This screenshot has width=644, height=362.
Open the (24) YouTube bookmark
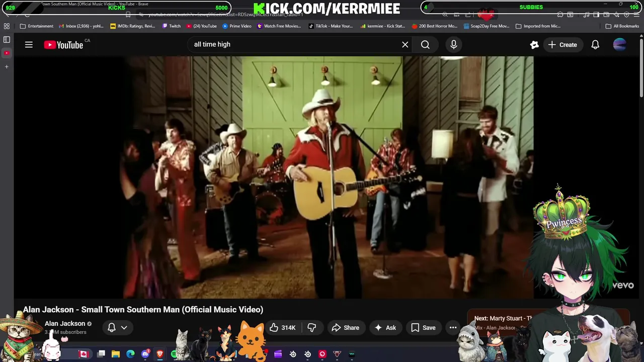[201, 26]
